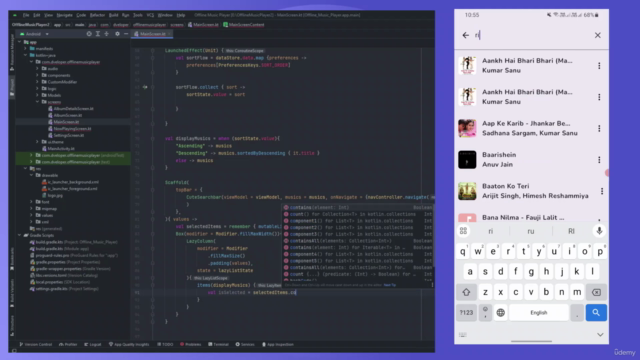Open SettingsScreen.kt file
The height and width of the screenshot is (360, 640).
tap(66, 135)
